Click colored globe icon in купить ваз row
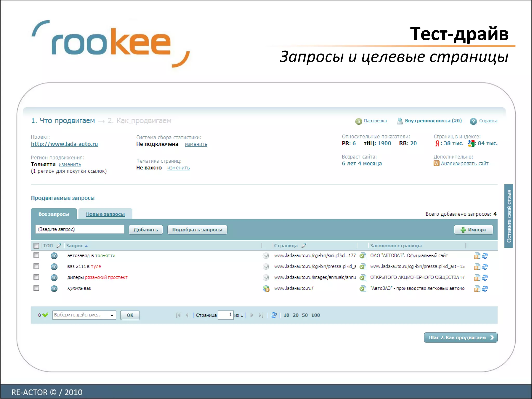Viewport: 532px width, 399px height. click(x=266, y=289)
